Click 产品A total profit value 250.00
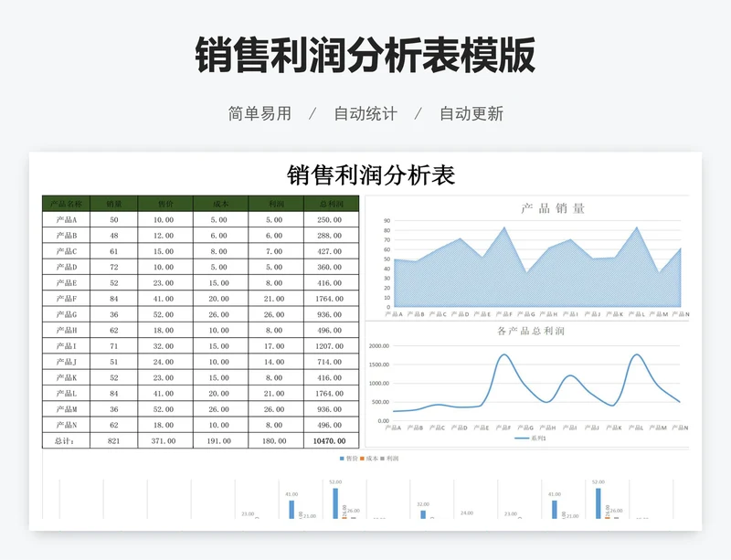This screenshot has height=560, width=731. pyautogui.click(x=332, y=219)
